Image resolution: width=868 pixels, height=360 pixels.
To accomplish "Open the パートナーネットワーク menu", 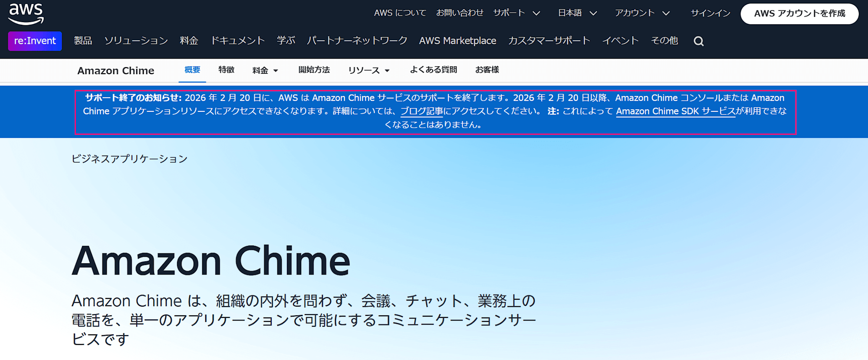I will coord(357,41).
